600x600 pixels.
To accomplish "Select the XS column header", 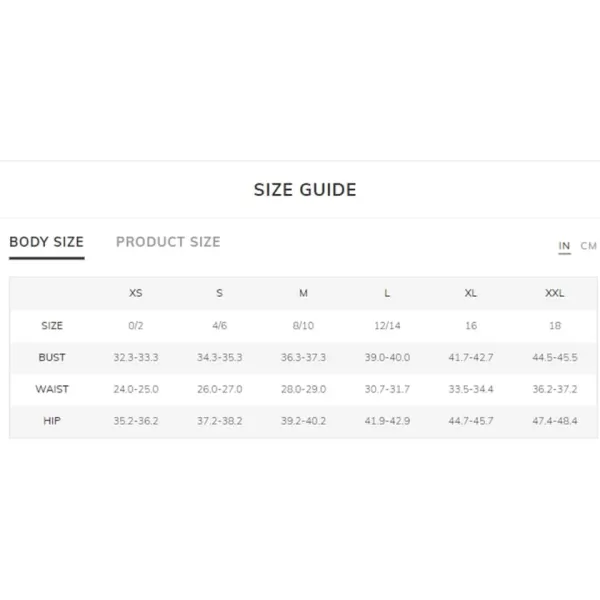I will [135, 293].
